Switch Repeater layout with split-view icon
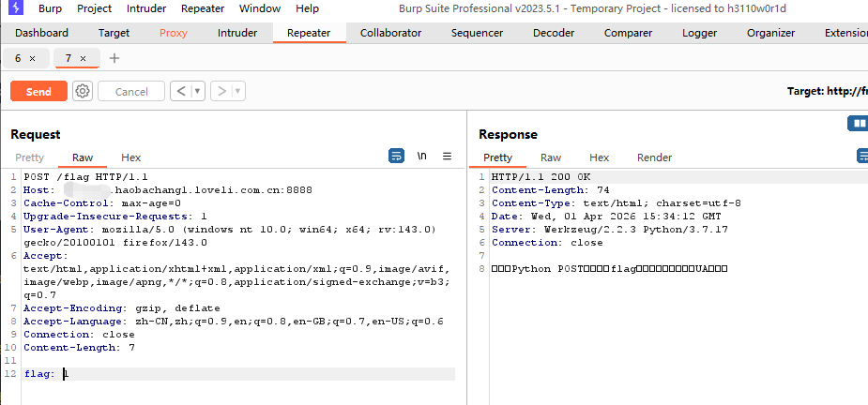The width and height of the screenshot is (868, 405). 859,123
